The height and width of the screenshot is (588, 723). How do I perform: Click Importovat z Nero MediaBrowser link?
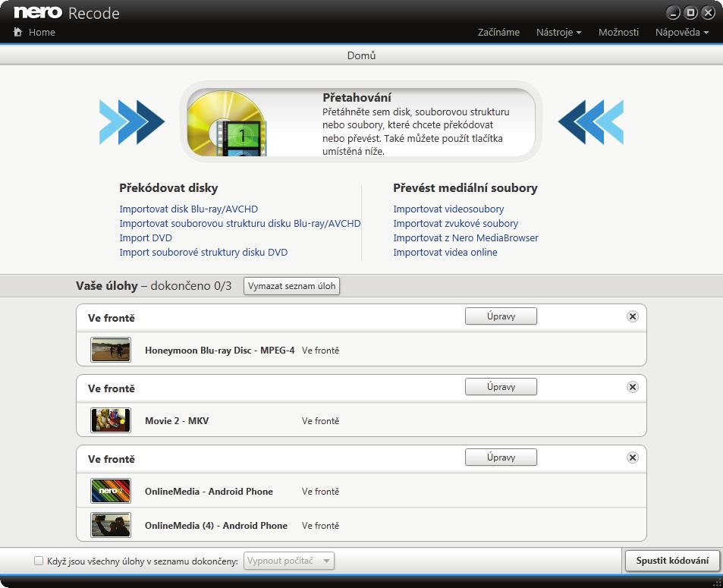coord(466,237)
